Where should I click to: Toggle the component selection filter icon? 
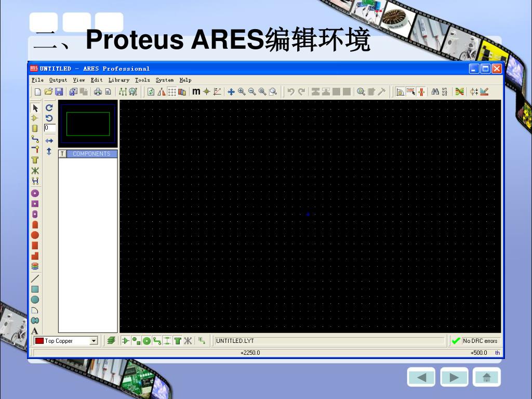coord(125,341)
